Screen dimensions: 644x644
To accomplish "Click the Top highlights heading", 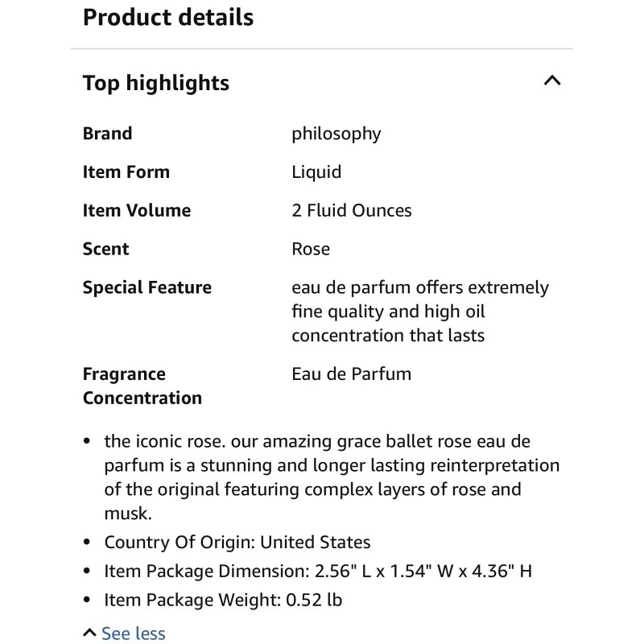I will 156,83.
